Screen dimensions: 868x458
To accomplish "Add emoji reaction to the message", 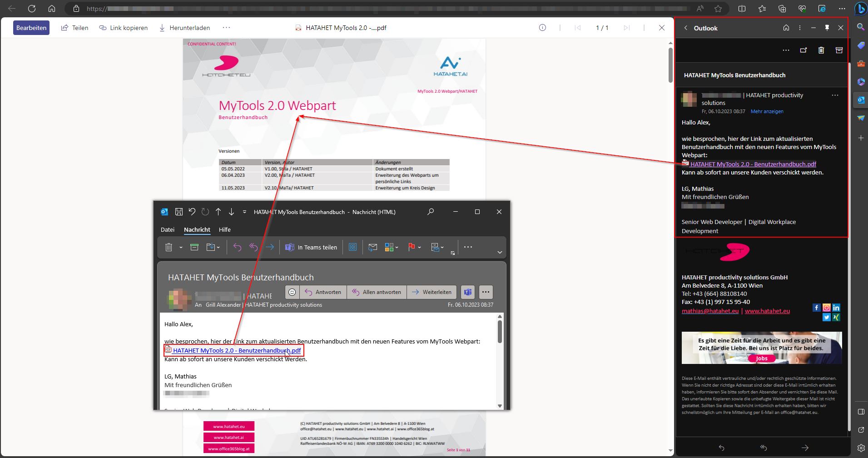I will [x=292, y=292].
